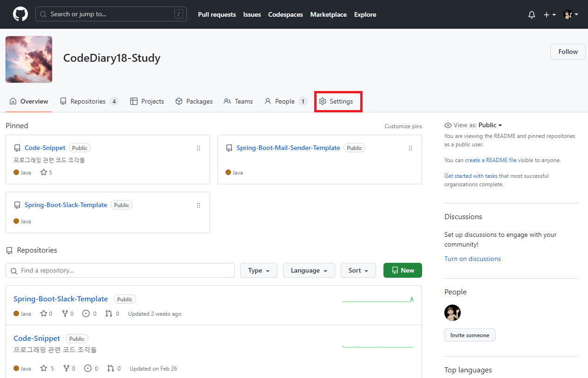The width and height of the screenshot is (588, 378).
Task: Click star count in Spring-Boot-Slack-Template row
Action: [x=46, y=314]
